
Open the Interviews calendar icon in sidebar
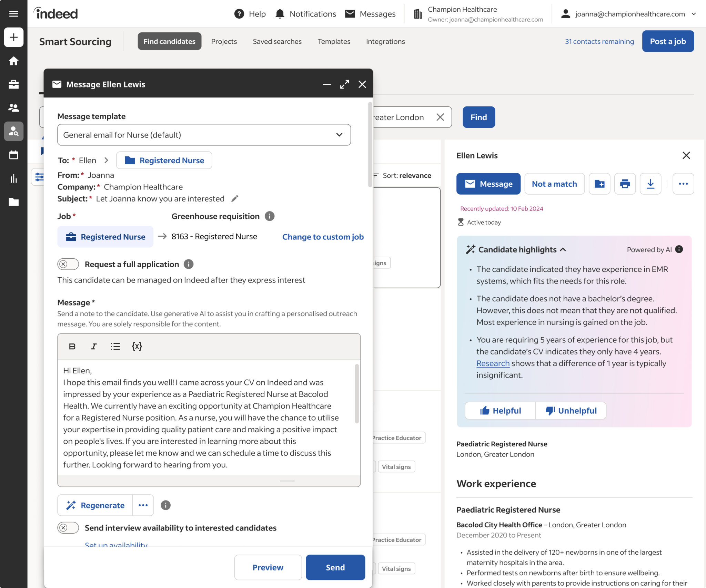(x=14, y=155)
